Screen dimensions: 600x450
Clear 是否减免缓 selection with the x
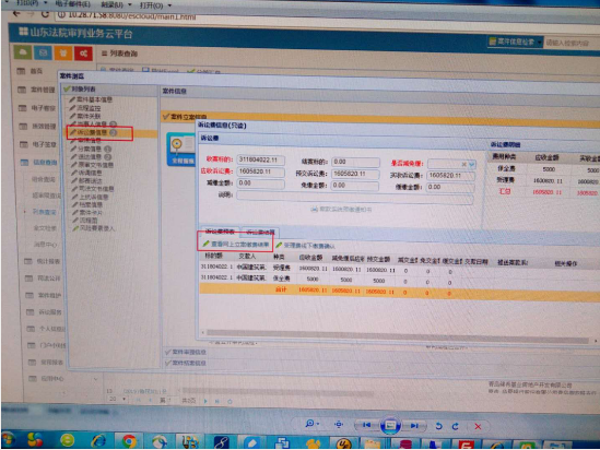click(x=463, y=165)
